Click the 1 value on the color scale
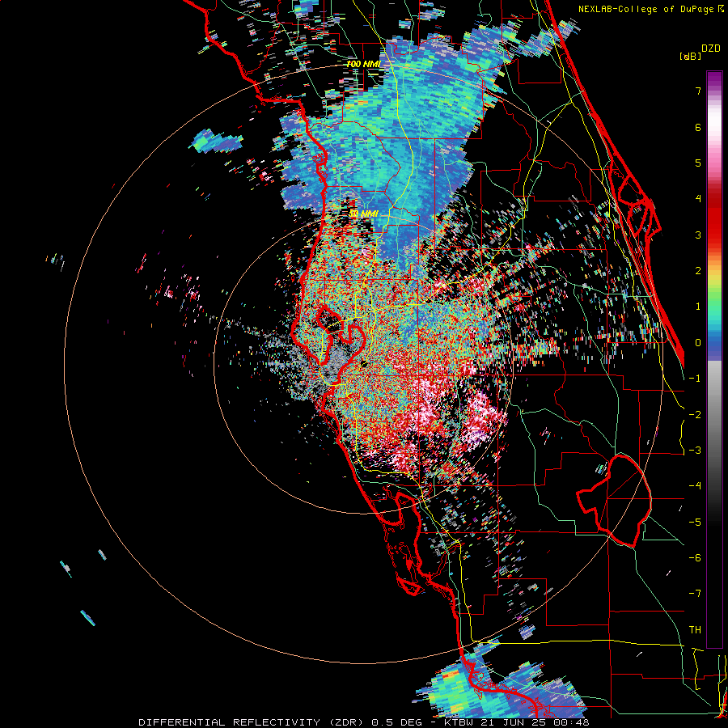Image resolution: width=728 pixels, height=728 pixels. tap(698, 307)
